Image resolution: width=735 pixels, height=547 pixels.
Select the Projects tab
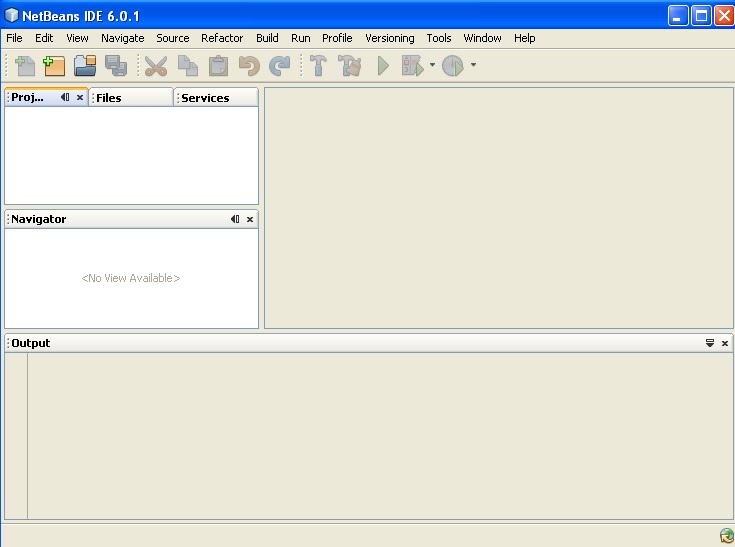28,97
